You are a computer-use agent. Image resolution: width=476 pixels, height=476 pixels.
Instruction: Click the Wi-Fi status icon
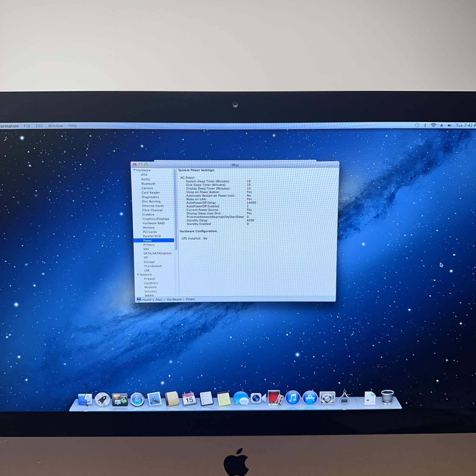[433, 126]
